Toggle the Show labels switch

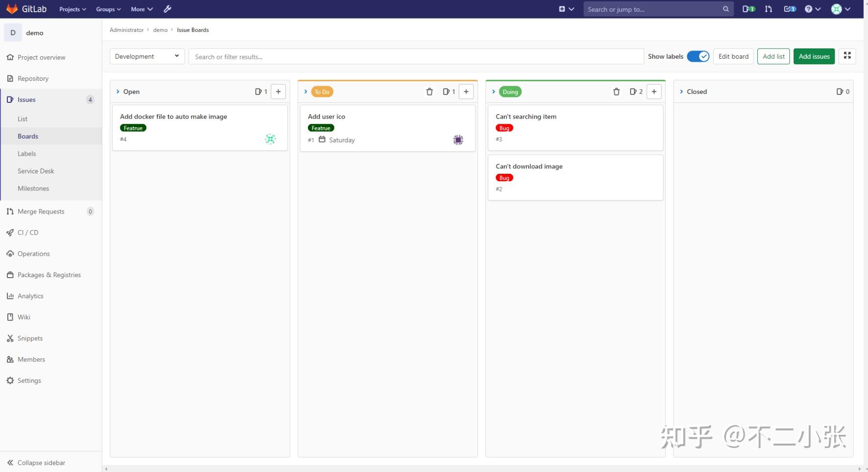[698, 56]
